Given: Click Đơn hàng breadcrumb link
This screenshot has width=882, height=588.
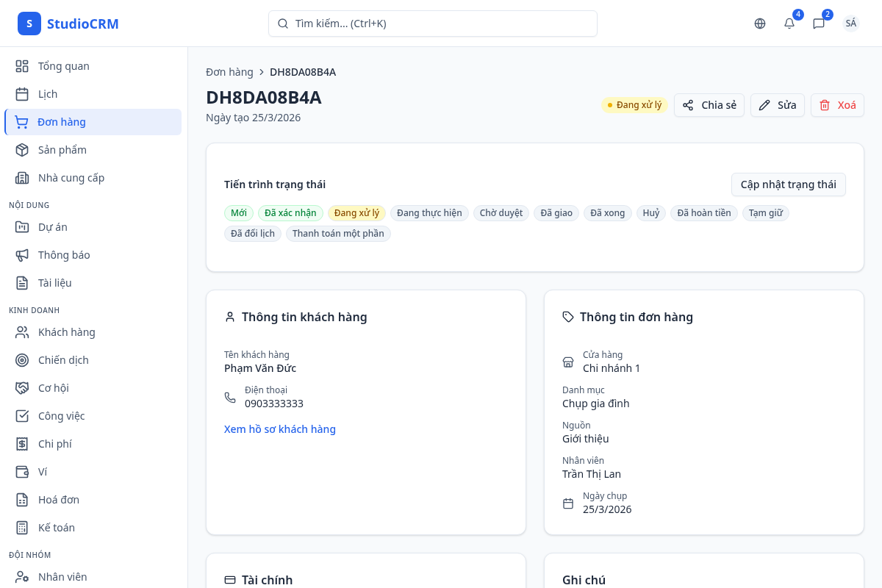Looking at the screenshot, I should click(229, 72).
